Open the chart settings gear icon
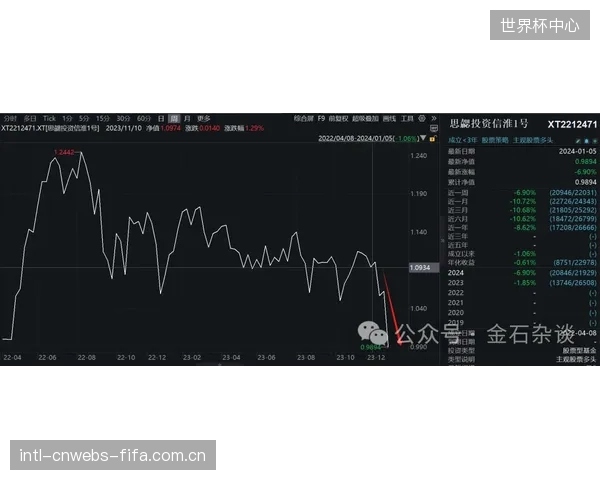 click(x=422, y=118)
